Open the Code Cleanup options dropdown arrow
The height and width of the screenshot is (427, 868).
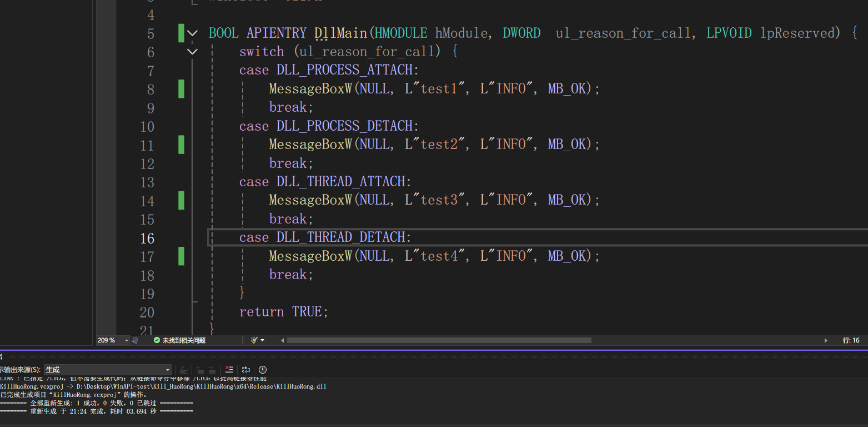click(x=262, y=340)
